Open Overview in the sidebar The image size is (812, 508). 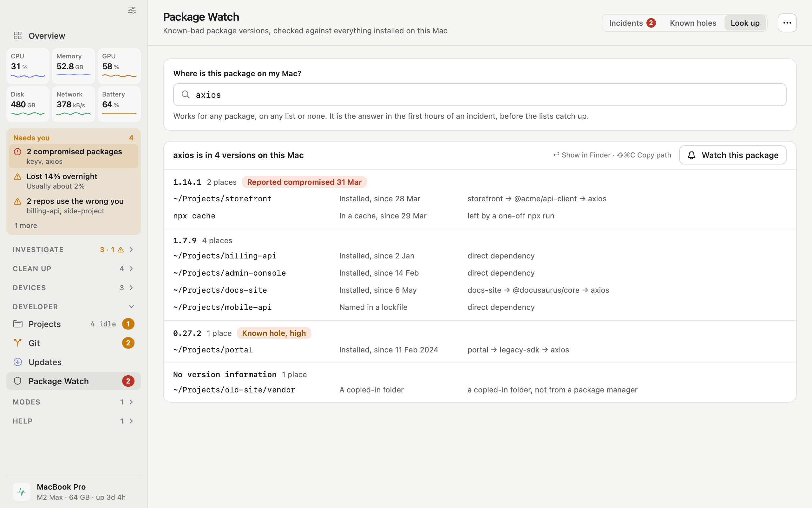click(74, 36)
